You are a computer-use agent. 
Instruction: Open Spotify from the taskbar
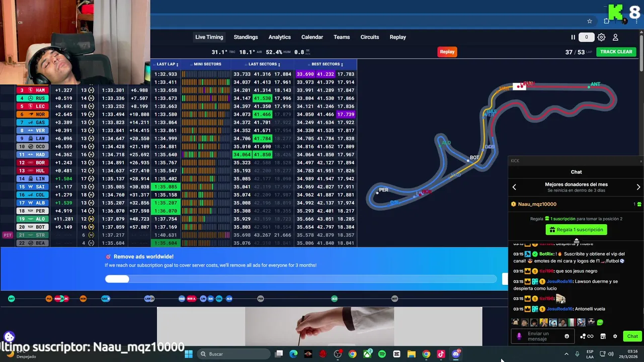382,354
